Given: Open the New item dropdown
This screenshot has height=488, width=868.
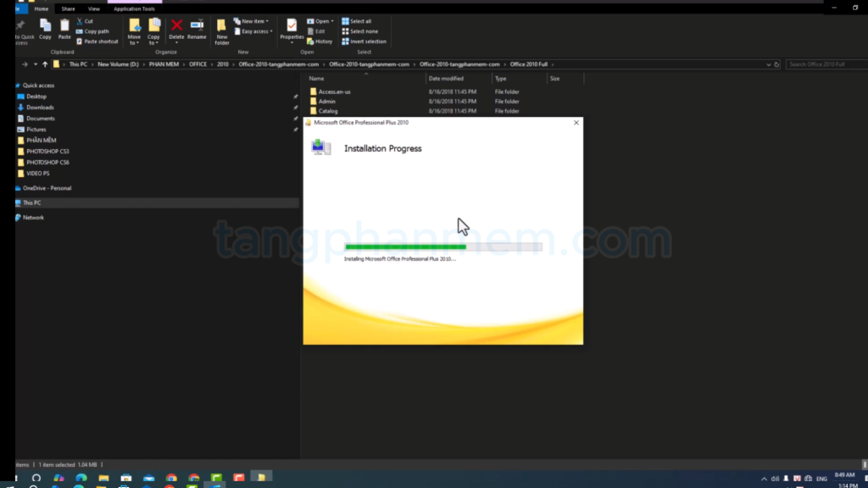Looking at the screenshot, I should point(251,21).
